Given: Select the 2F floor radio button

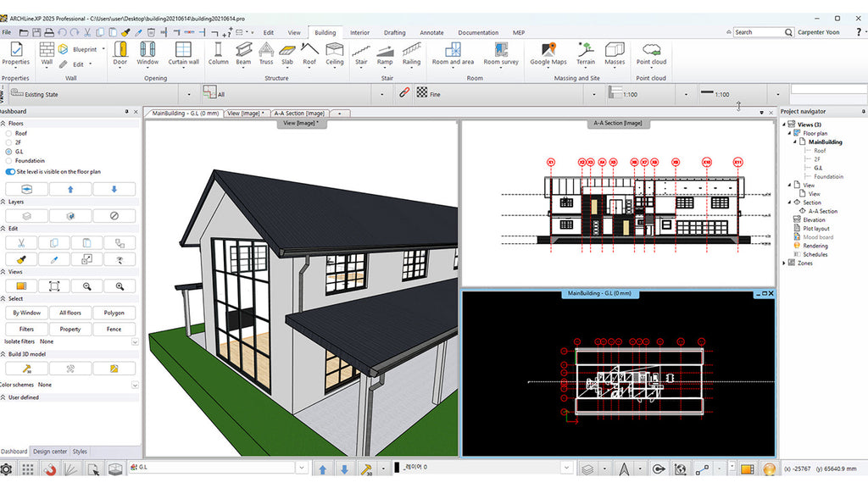Looking at the screenshot, I should [x=8, y=142].
